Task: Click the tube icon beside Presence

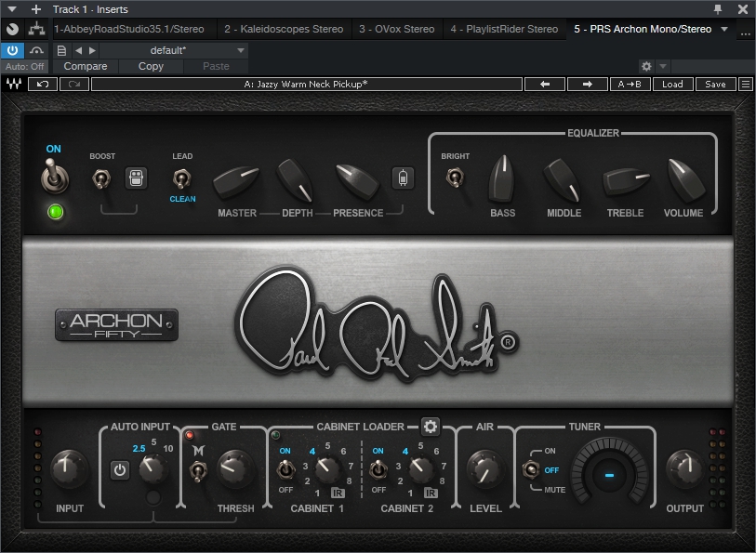Action: [x=403, y=178]
